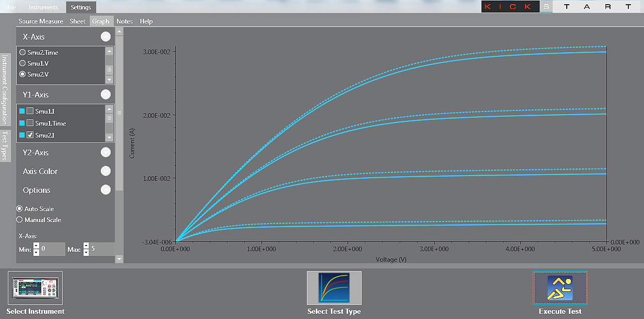The width and height of the screenshot is (644, 319).
Task: Click the KickStart logo in title bar
Action: pos(560,7)
